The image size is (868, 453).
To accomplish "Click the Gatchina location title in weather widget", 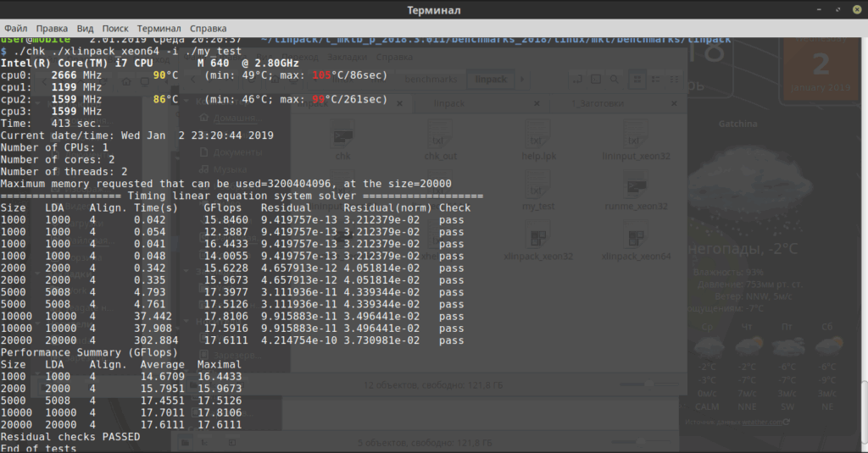I will pos(738,124).
